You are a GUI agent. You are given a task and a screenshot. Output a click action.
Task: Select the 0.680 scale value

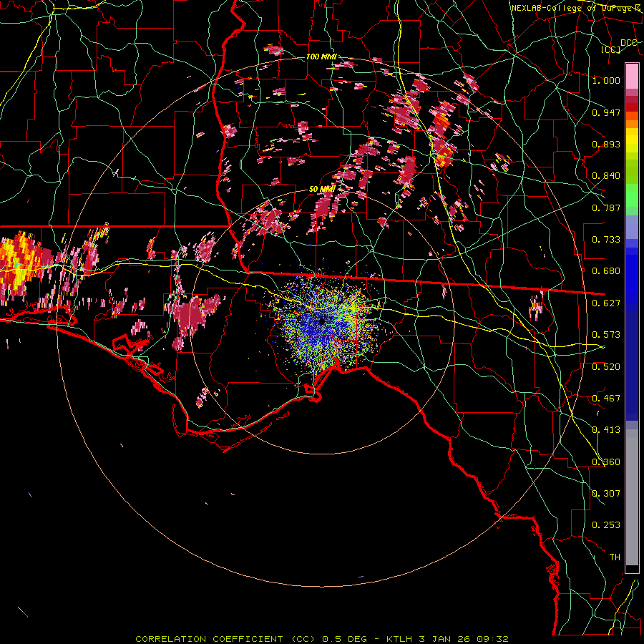tap(606, 271)
